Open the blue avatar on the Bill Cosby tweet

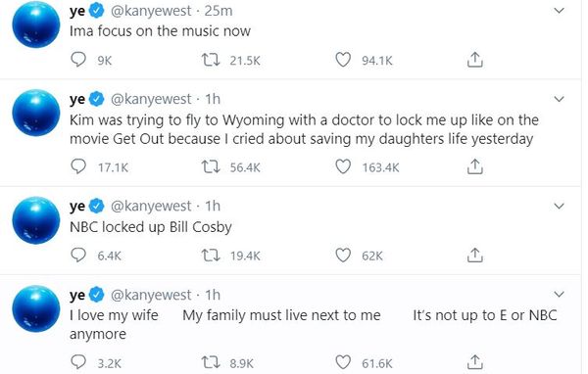click(36, 220)
